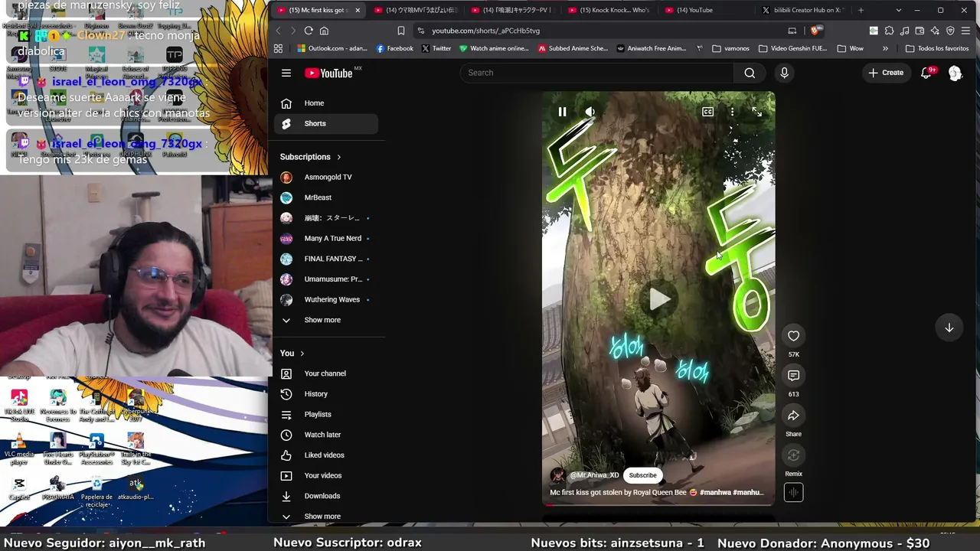Open the browser extensions puzzle icon
This screenshot has height=551, width=980.
click(889, 31)
